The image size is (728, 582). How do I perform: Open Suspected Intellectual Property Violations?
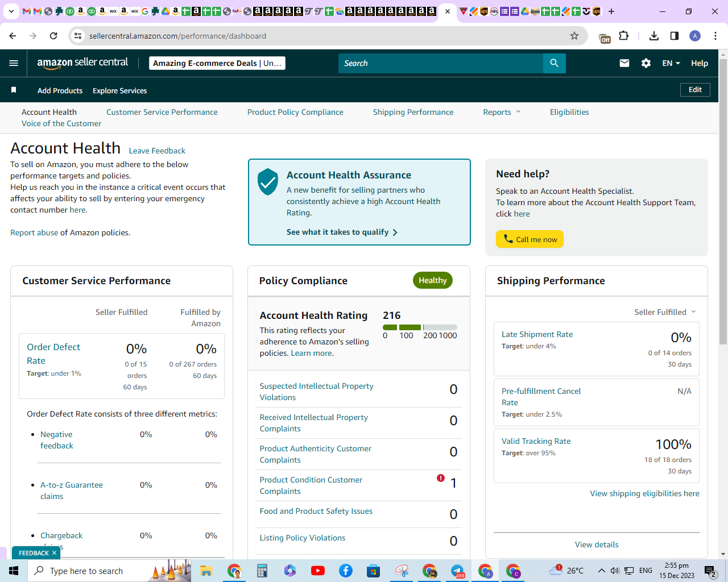[x=316, y=392]
